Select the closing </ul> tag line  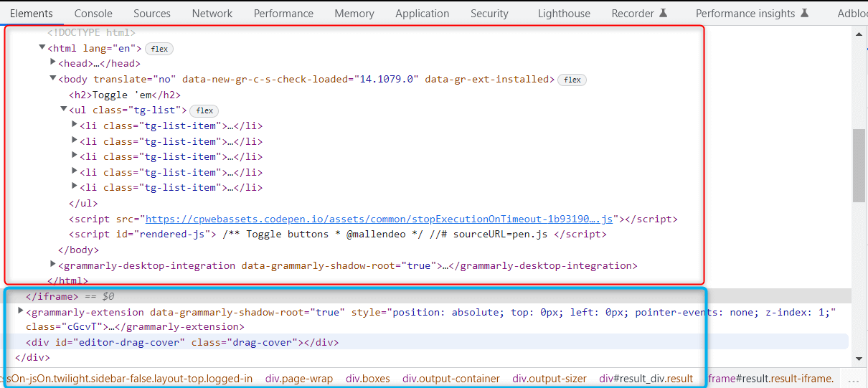coord(83,203)
